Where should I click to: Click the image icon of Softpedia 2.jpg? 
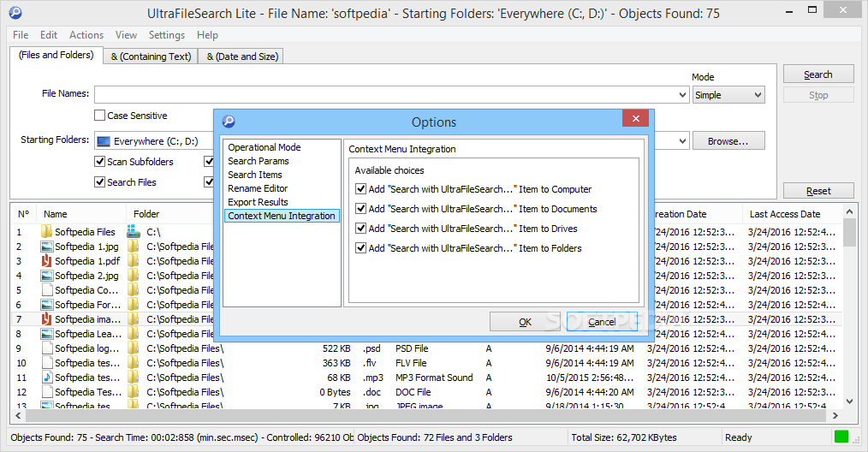[x=46, y=276]
